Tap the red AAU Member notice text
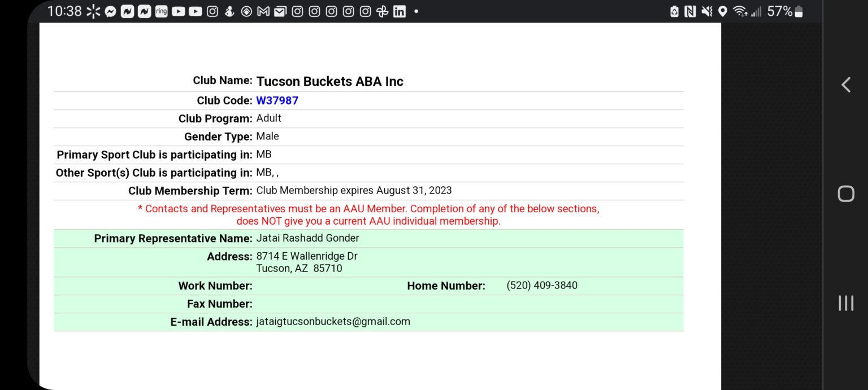Image resolution: width=868 pixels, height=390 pixels. coord(368,215)
